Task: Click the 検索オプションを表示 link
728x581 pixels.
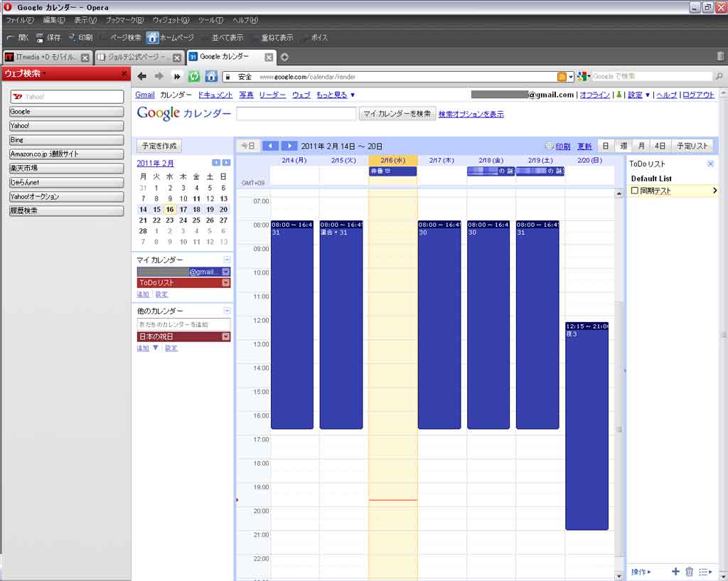Action: coord(471,114)
